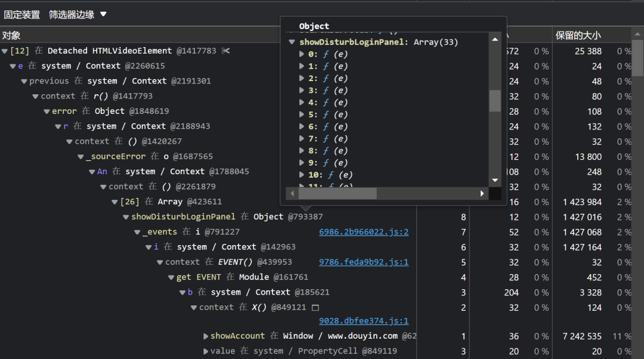Expand the 'showAccount 在 Window / www.douyin.com' node
The height and width of the screenshot is (359, 644).
[205, 336]
